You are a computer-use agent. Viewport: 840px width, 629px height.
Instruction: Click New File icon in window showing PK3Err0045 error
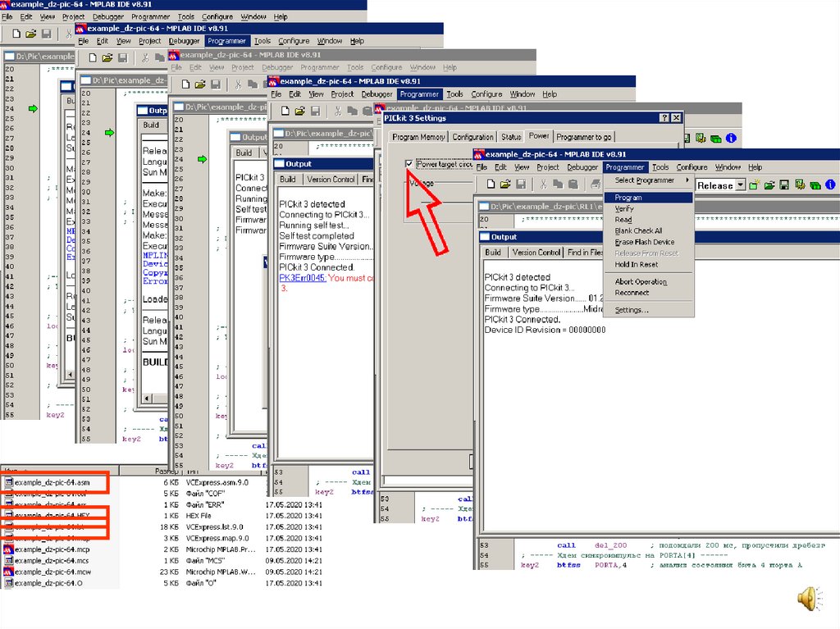pyautogui.click(x=285, y=111)
